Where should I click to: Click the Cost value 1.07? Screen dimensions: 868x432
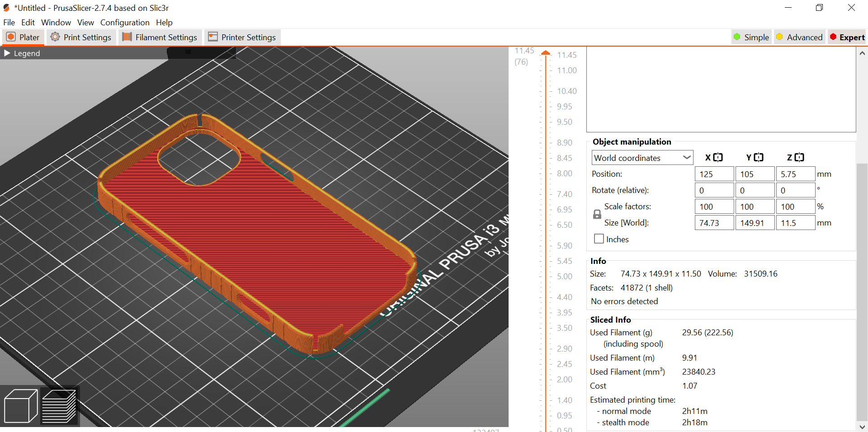690,386
